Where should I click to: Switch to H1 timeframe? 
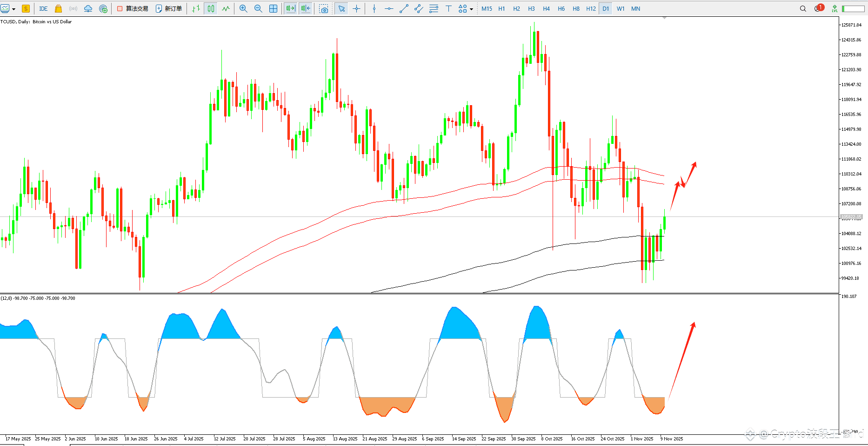tap(501, 8)
